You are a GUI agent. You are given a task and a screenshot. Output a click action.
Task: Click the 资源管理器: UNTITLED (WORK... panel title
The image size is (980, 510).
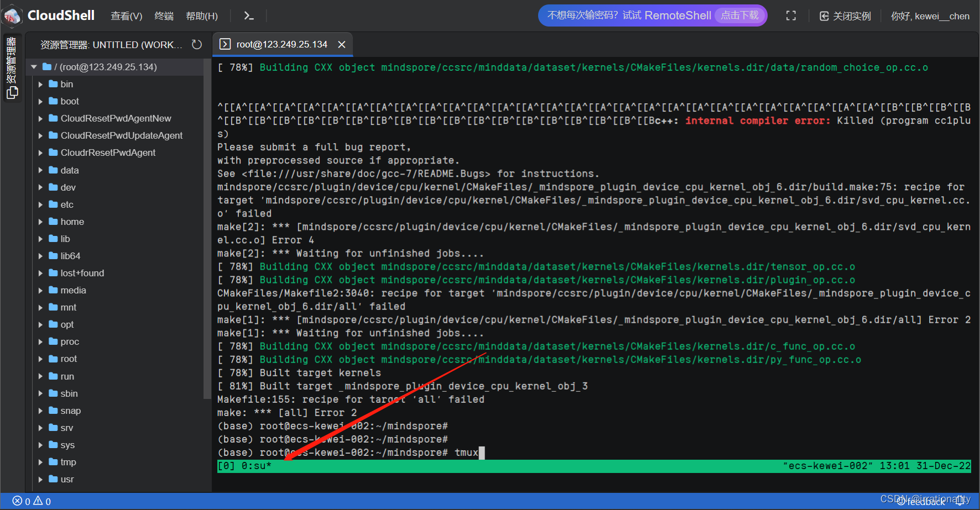[111, 45]
